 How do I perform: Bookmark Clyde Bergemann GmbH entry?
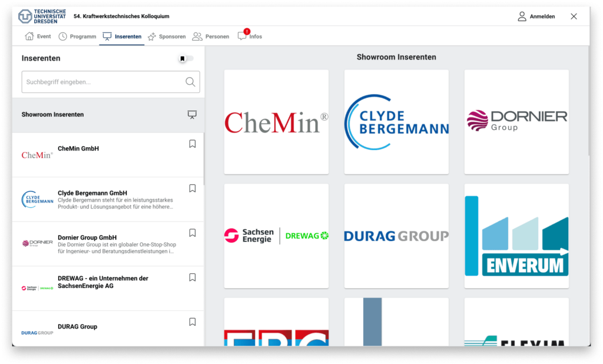tap(192, 188)
